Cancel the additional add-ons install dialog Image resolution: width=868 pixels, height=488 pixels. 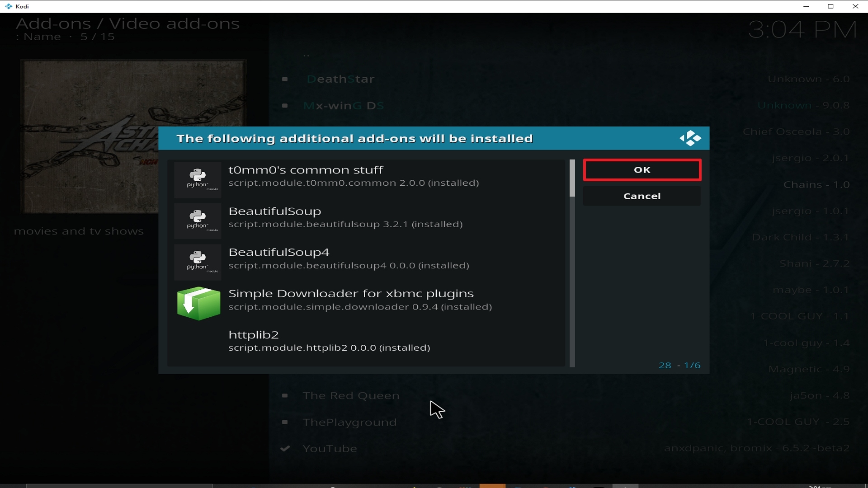pos(642,196)
